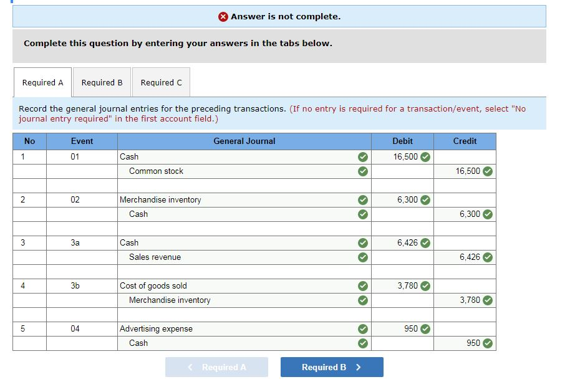Click the green check beside Advertising expense
Viewport: 575px width, 392px height.
(362, 328)
